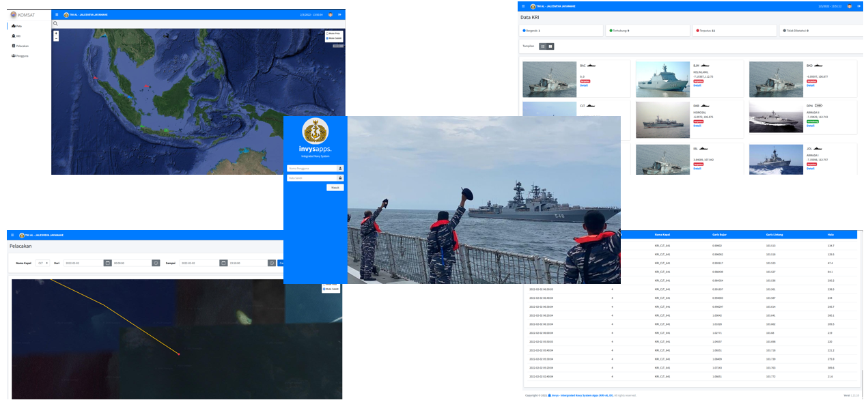The image size is (868, 413).
Task: Click the search magnifier icon above the map
Action: 56,24
